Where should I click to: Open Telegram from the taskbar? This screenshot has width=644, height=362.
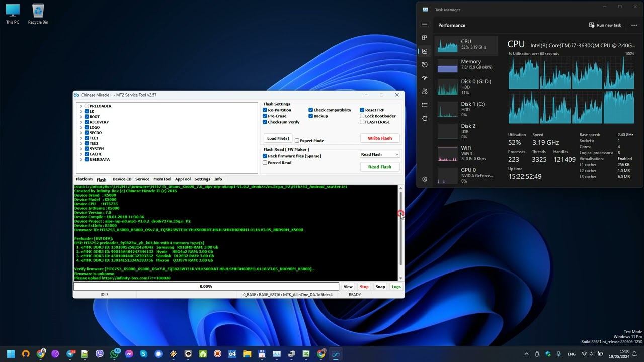(70, 354)
